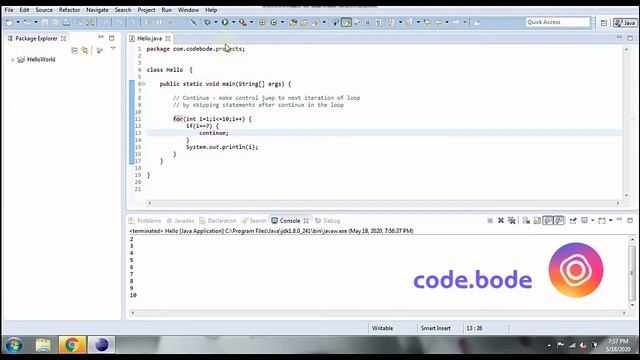Click the Pin Console icon
Image resolution: width=640 pixels, height=360 pixels.
coord(573,220)
